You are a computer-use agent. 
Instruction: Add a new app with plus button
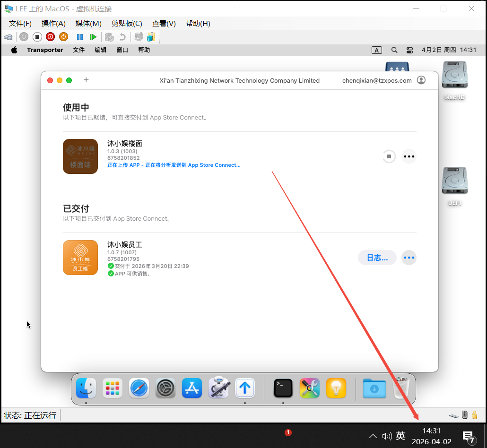click(x=86, y=80)
